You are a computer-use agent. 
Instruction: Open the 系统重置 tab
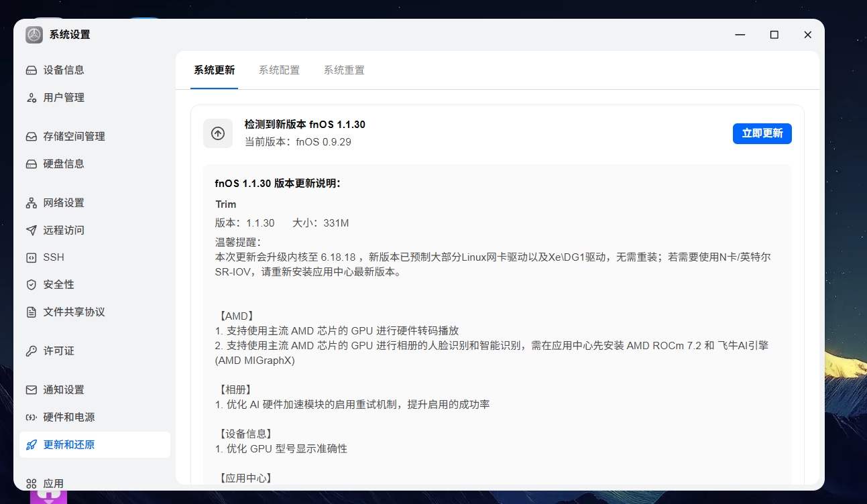344,70
